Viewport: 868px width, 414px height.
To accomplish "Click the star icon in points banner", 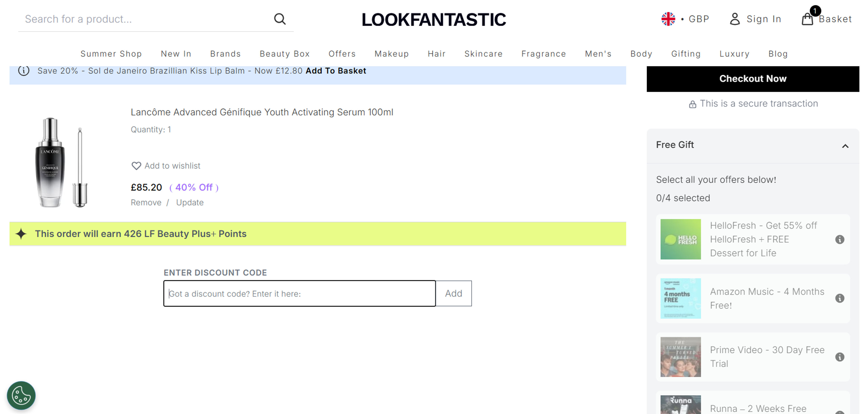I will click(x=21, y=234).
